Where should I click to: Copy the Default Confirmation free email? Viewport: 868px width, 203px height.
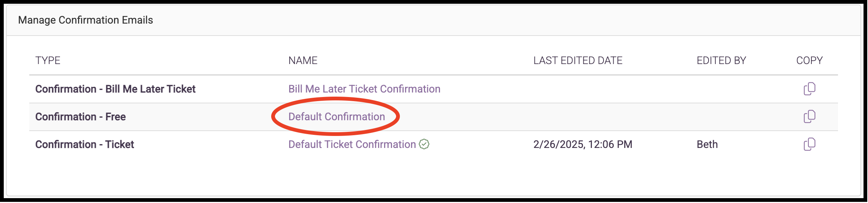(809, 116)
